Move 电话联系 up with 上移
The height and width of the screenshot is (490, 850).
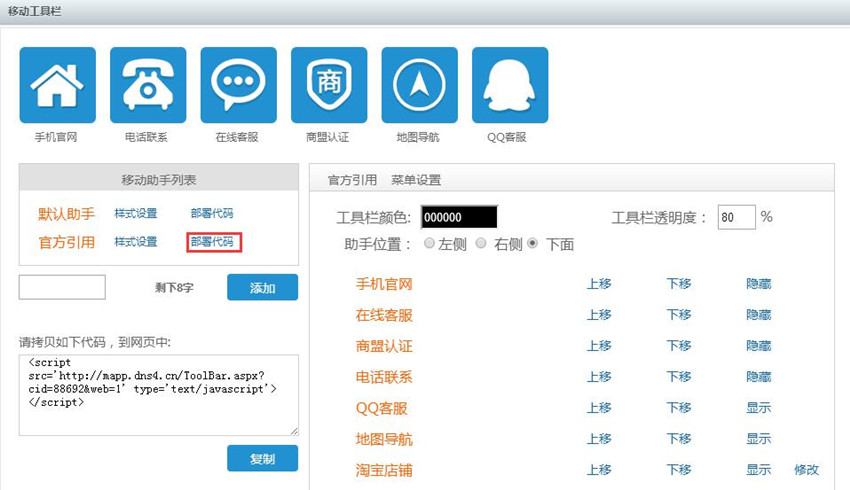599,377
